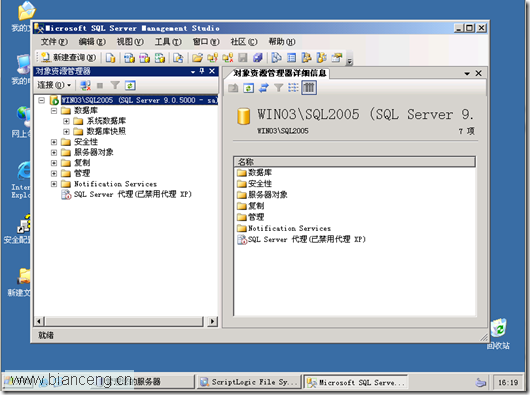Click right arrow of Object Explorer horizontal scrollbar

click(x=213, y=321)
